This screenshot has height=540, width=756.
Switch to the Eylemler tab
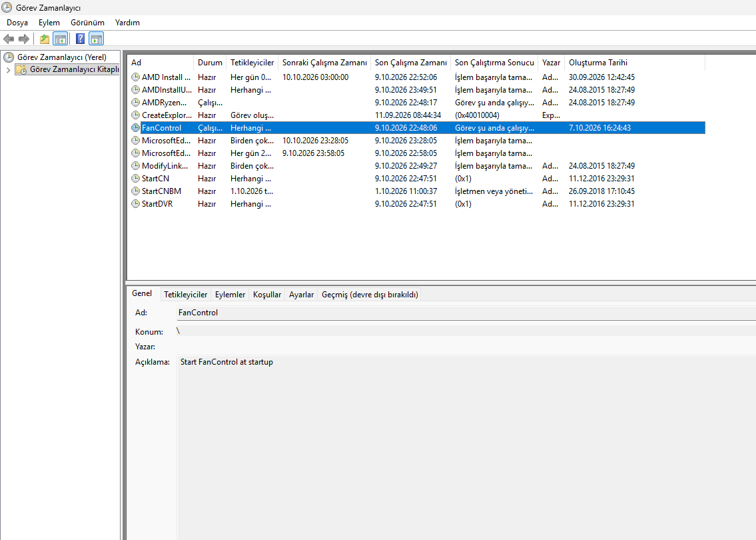coord(230,295)
